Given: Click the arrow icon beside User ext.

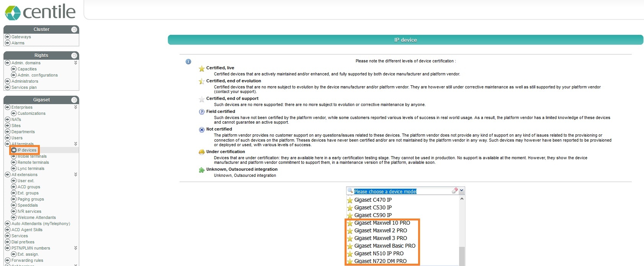Looking at the screenshot, I should click(14, 181).
